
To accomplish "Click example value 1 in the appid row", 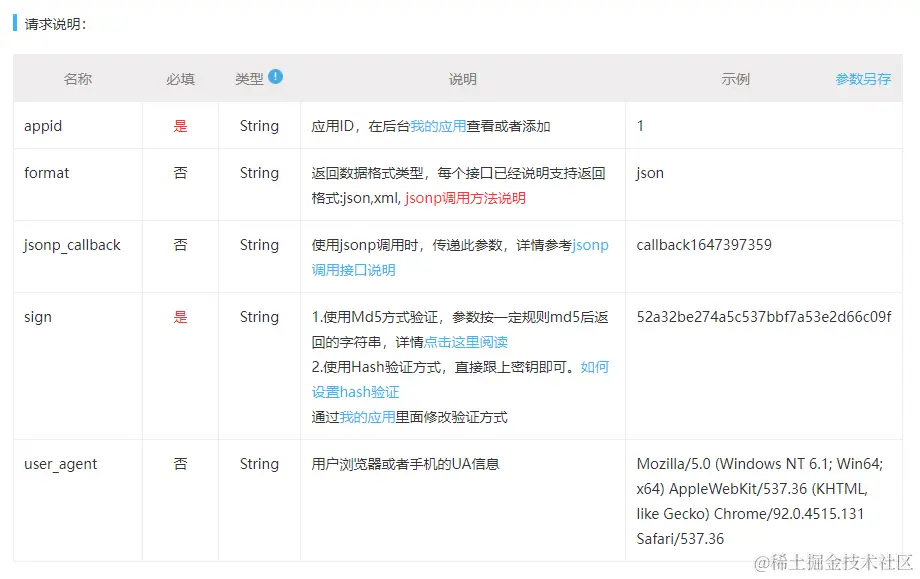I will coord(640,126).
